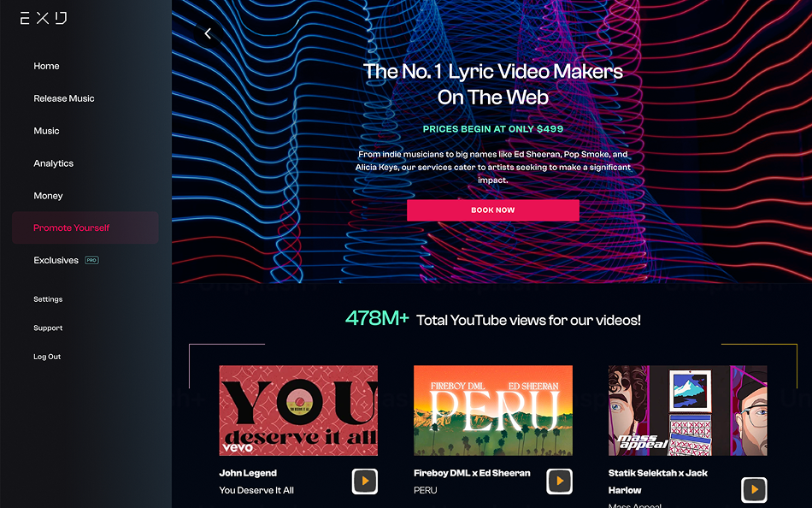The image size is (812, 508).
Task: Open the Release Music section
Action: (64, 98)
